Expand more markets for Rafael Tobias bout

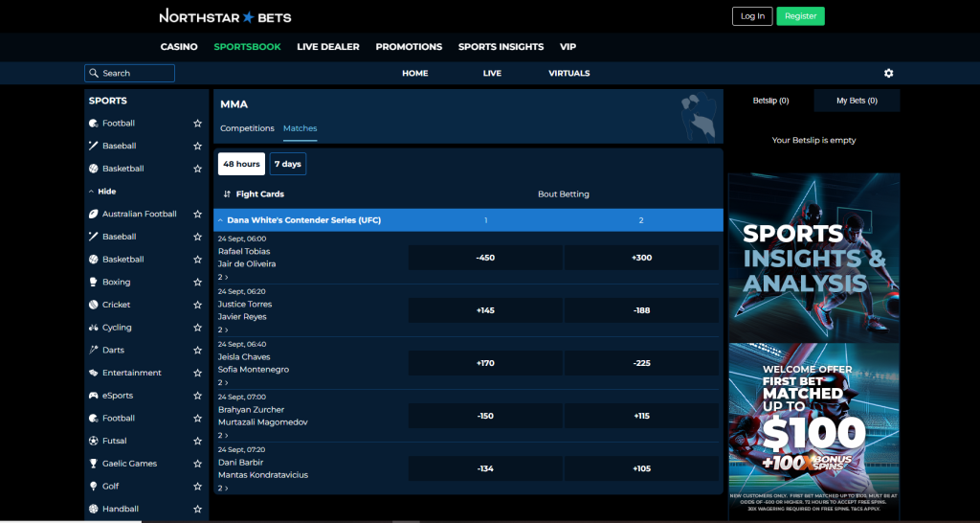(x=223, y=277)
